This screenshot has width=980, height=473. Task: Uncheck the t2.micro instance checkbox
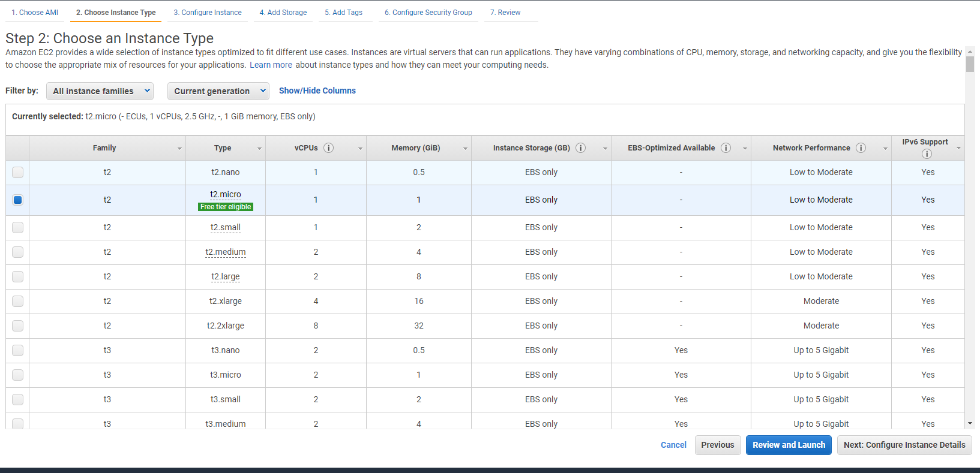[18, 200]
